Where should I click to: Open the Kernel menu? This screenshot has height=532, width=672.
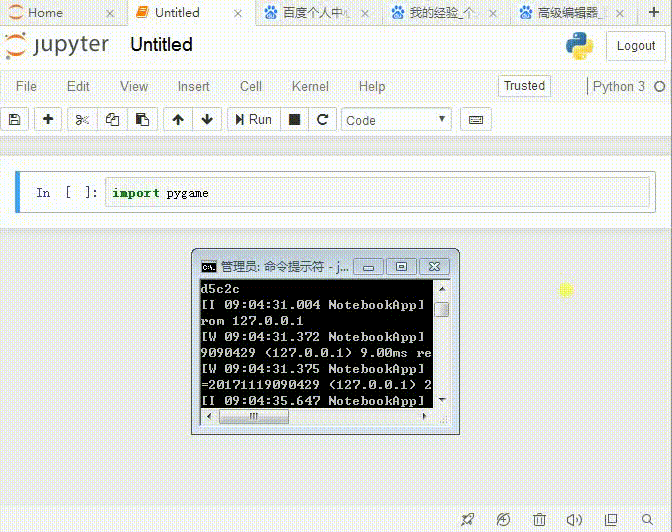click(x=310, y=86)
